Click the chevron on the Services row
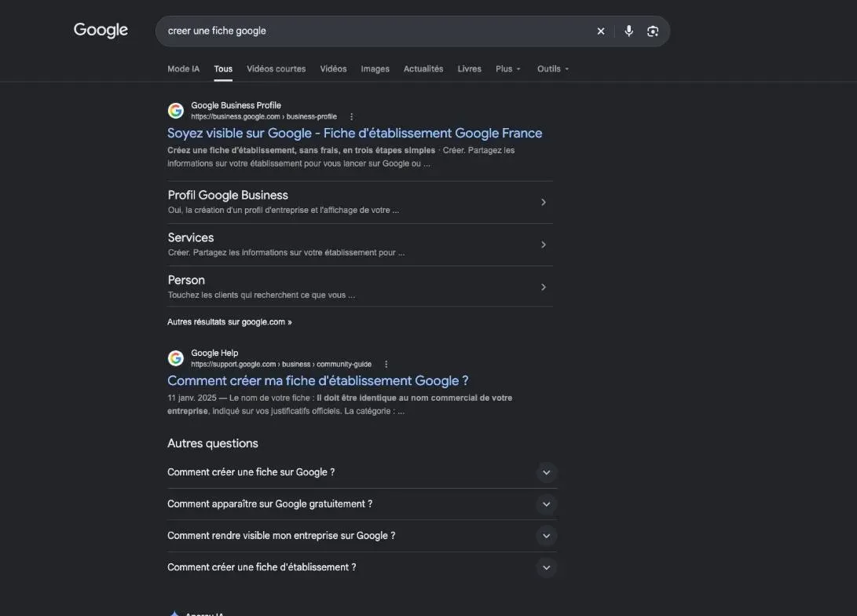The height and width of the screenshot is (616, 857). [x=544, y=244]
